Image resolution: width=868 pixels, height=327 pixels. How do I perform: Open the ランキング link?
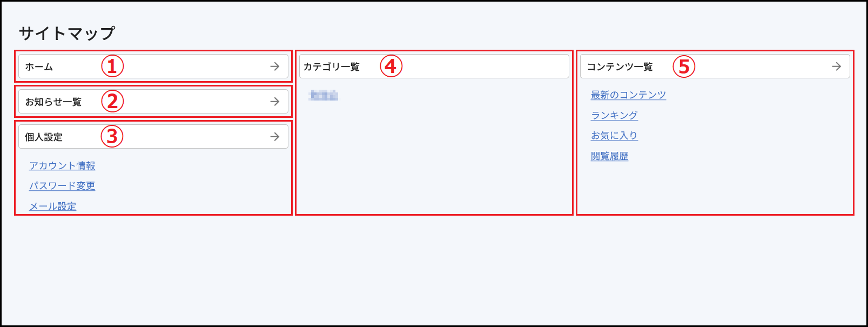[614, 116]
